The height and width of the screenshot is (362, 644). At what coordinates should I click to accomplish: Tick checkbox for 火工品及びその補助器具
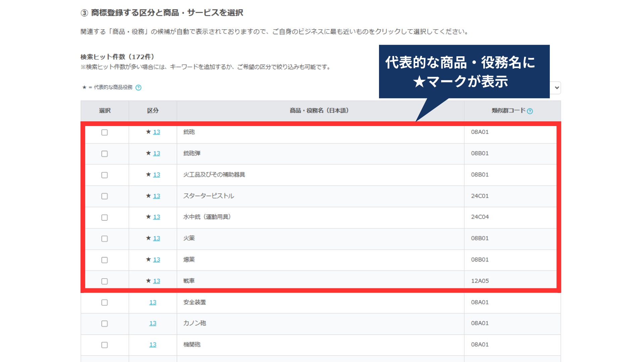[x=105, y=175]
